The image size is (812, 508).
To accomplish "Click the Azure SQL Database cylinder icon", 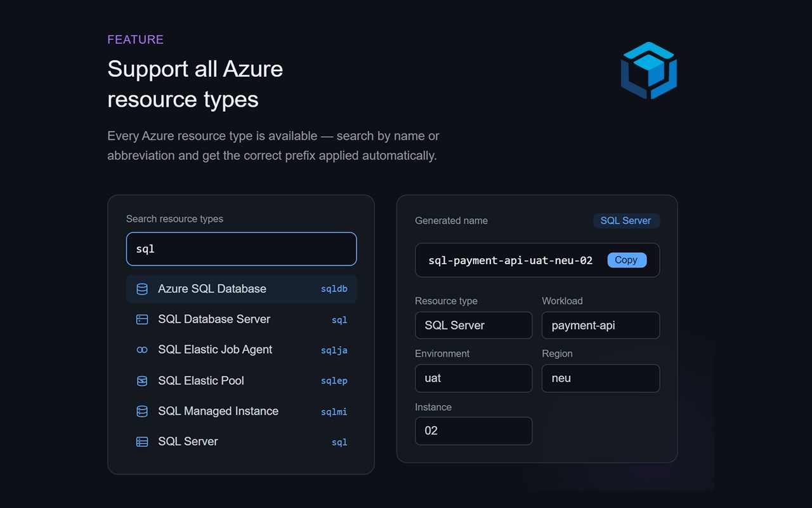I will (x=142, y=289).
